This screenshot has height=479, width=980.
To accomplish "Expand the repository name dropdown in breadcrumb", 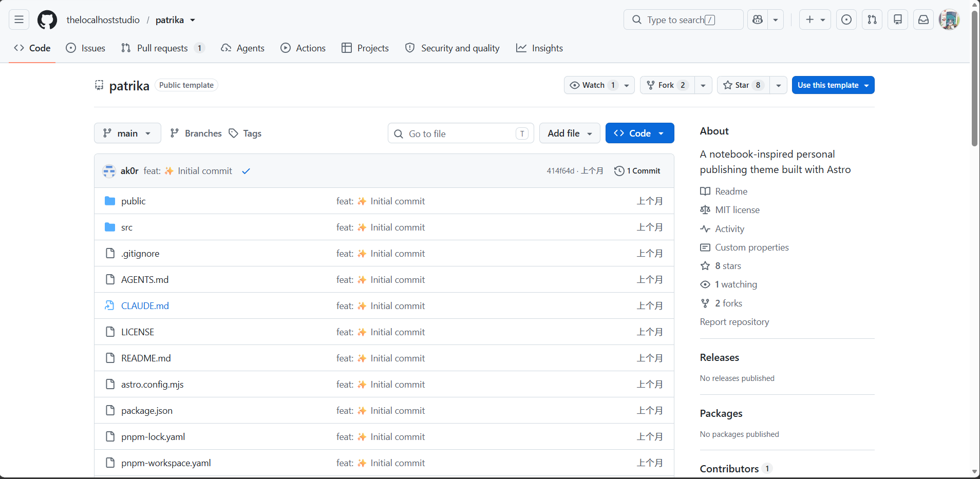I will point(193,20).
